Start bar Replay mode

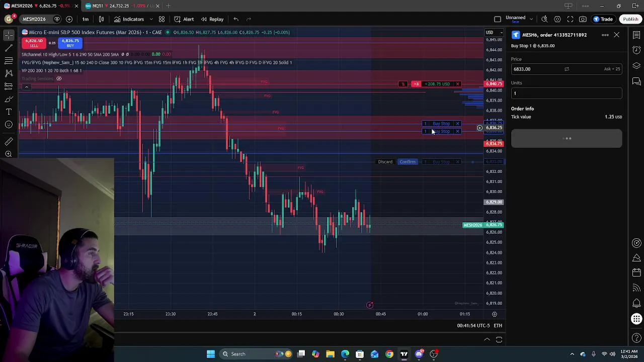click(x=212, y=19)
